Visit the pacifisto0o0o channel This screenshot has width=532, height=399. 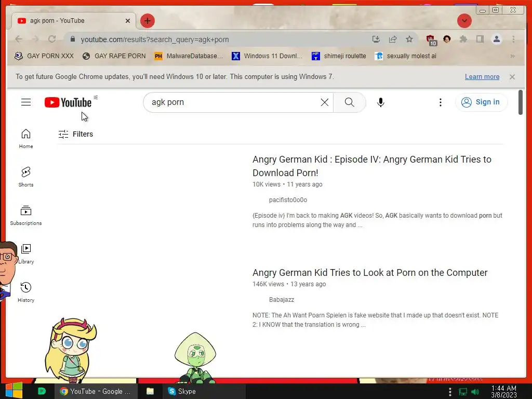click(x=288, y=200)
